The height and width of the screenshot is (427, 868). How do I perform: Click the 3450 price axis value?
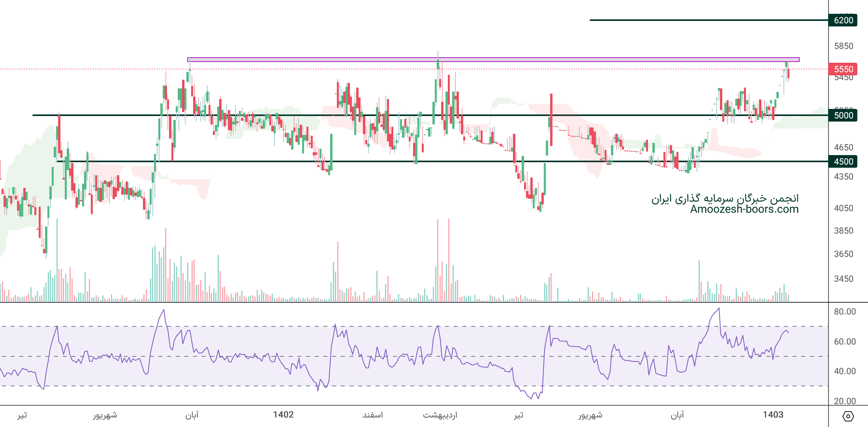pyautogui.click(x=844, y=279)
